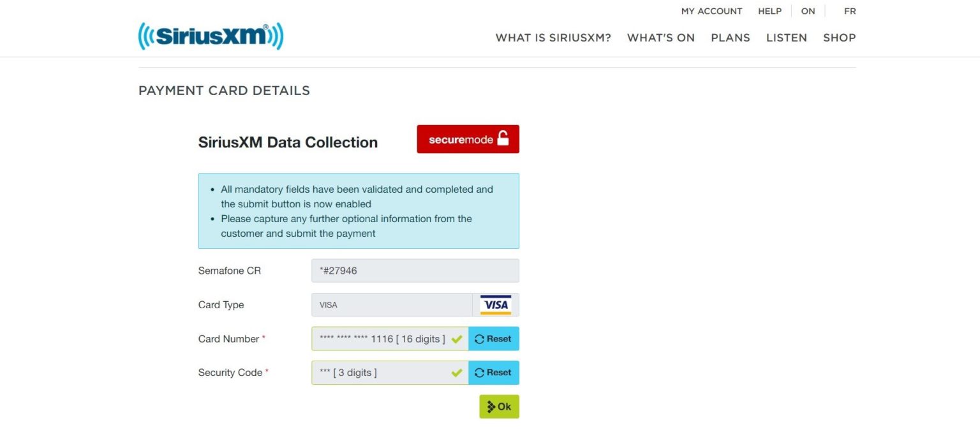Click the Reset refresh icon beside Card Number

tap(479, 339)
